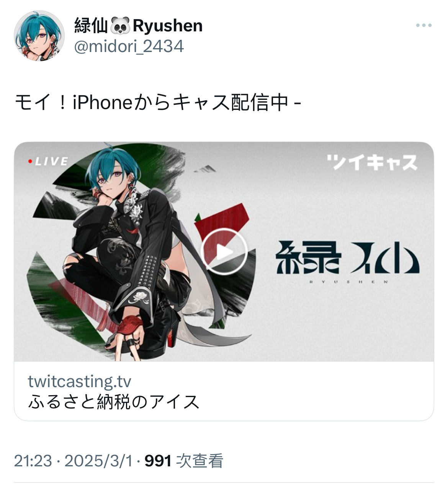Open the ふるさと納税のアイス card title
Screen dimensions: 448x487
click(x=114, y=402)
